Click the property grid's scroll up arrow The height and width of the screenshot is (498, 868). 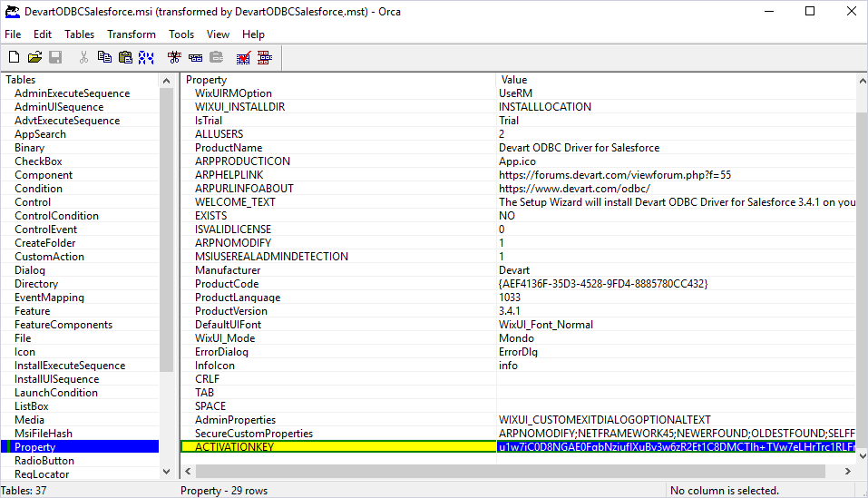tap(862, 81)
